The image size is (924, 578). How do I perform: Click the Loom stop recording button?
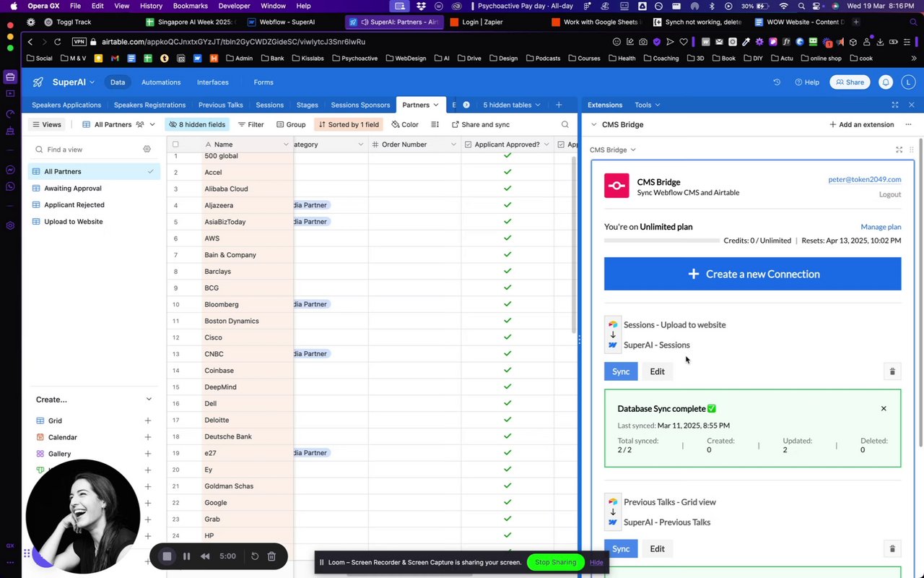[x=167, y=556]
